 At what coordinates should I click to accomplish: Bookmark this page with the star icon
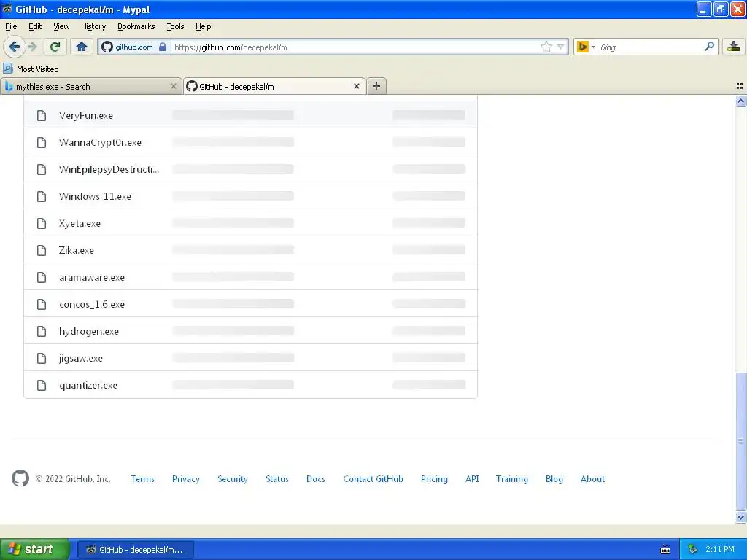546,47
